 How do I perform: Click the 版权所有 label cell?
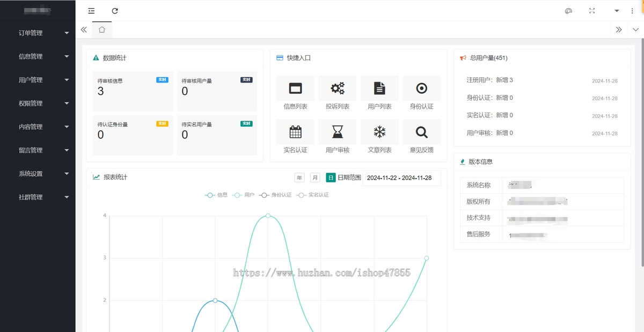coord(481,202)
